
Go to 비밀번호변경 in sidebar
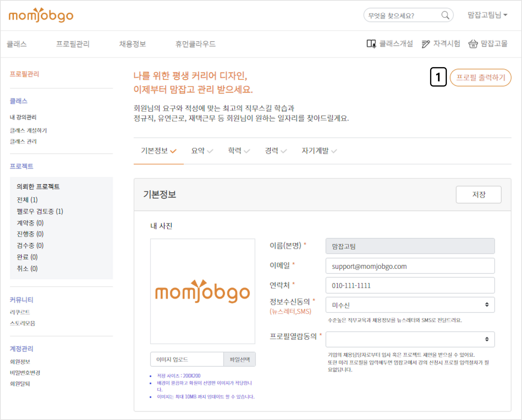click(25, 373)
